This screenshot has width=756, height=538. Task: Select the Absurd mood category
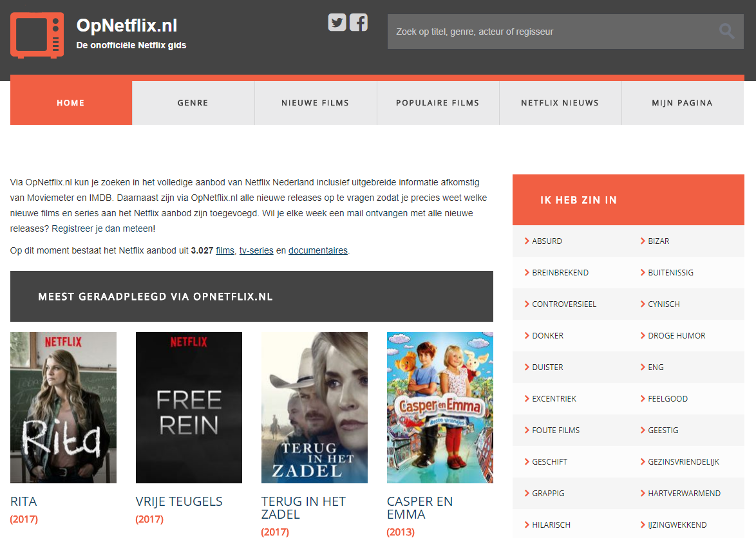tap(547, 241)
